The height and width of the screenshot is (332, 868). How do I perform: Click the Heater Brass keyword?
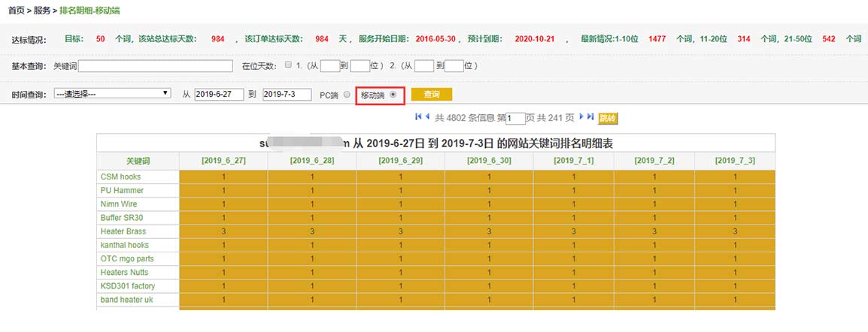[x=123, y=231]
